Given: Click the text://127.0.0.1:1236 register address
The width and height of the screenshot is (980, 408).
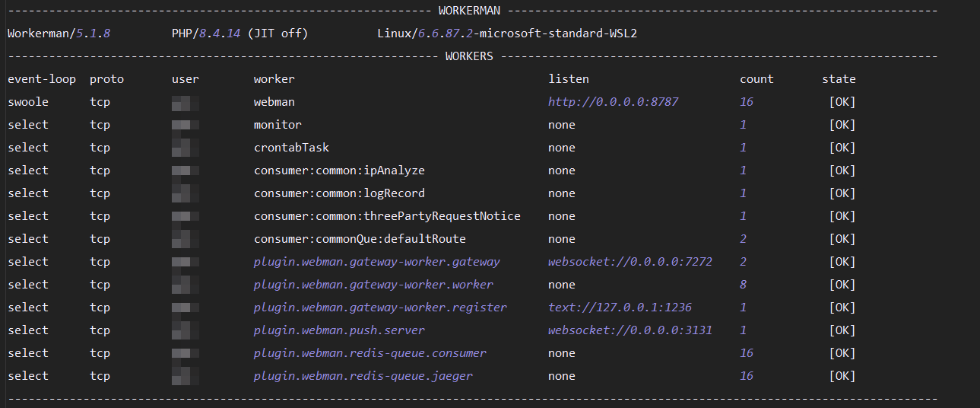Looking at the screenshot, I should point(620,308).
